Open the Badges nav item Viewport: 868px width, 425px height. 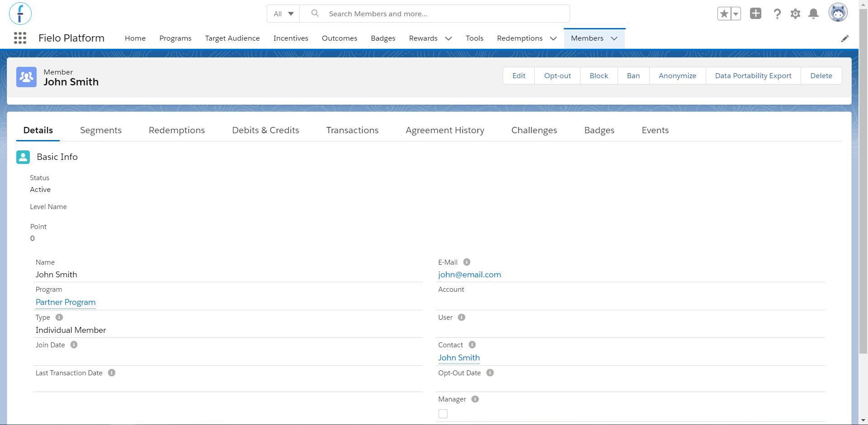(x=383, y=38)
